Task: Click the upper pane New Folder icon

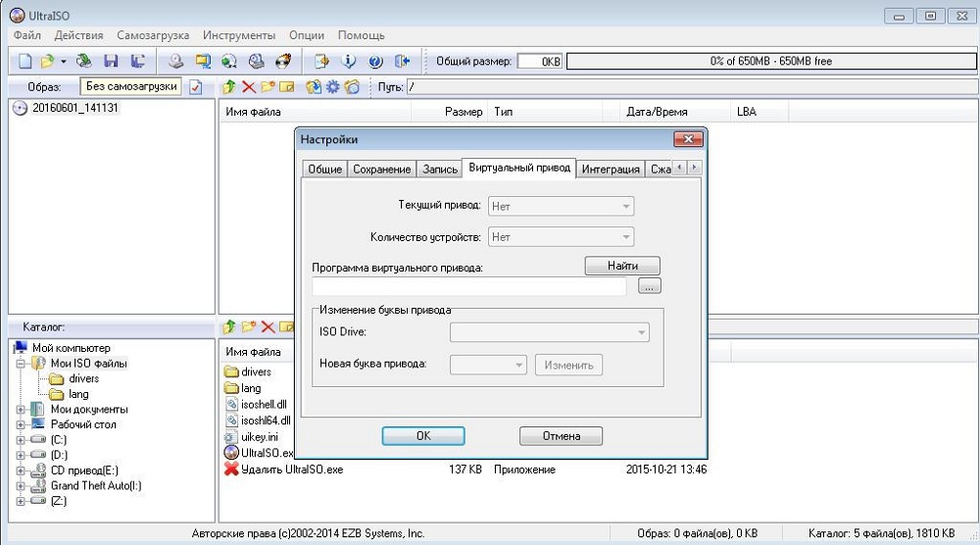Action: click(x=269, y=87)
